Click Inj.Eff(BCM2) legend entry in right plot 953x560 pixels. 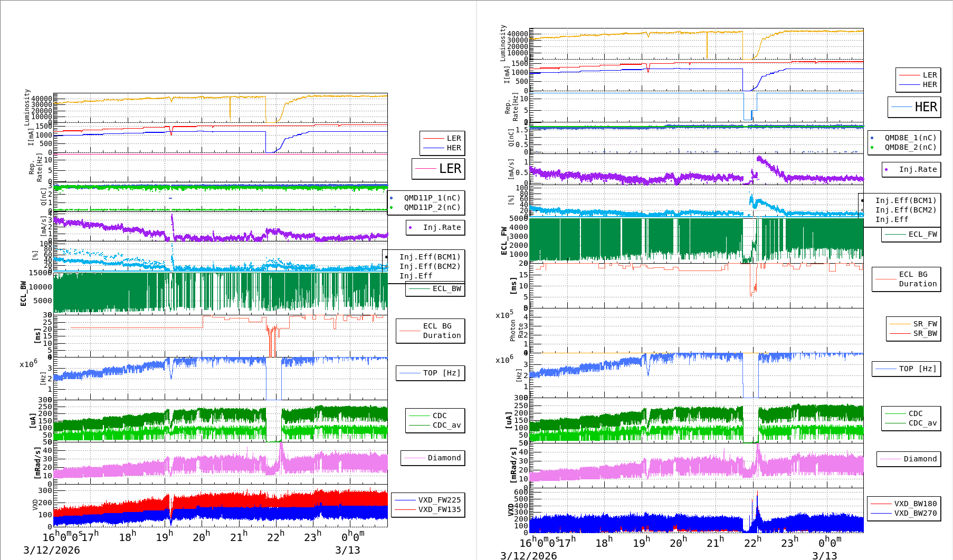906,210
